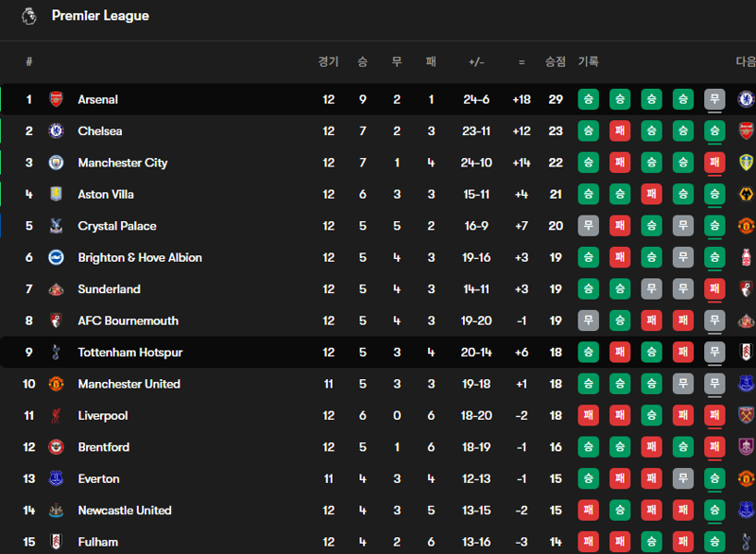Click the Everton crest beside its name
This screenshot has height=554, width=756.
pyautogui.click(x=56, y=479)
